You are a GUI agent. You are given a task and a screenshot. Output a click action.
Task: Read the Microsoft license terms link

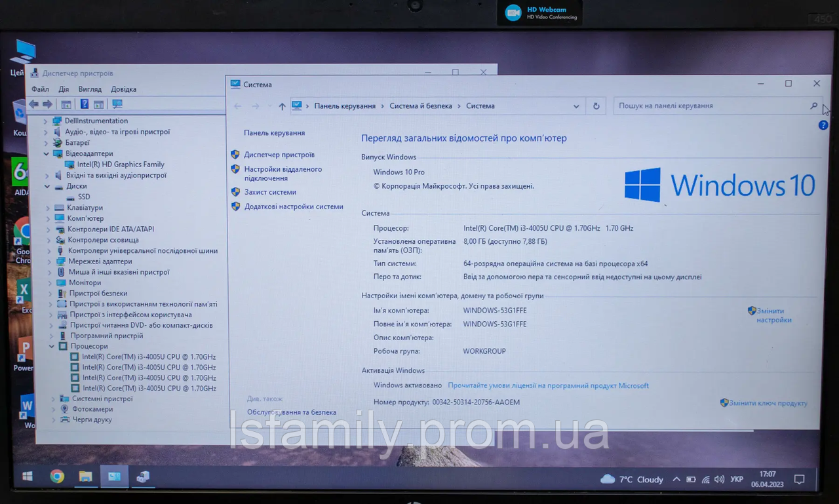click(549, 385)
